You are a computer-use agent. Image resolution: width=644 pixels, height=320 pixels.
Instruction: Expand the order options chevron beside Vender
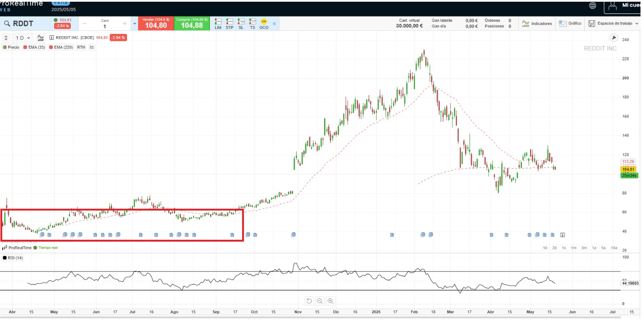click(x=135, y=23)
